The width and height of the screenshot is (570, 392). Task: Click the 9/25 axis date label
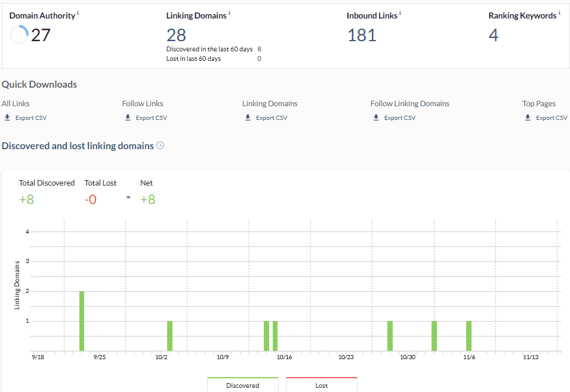click(100, 357)
